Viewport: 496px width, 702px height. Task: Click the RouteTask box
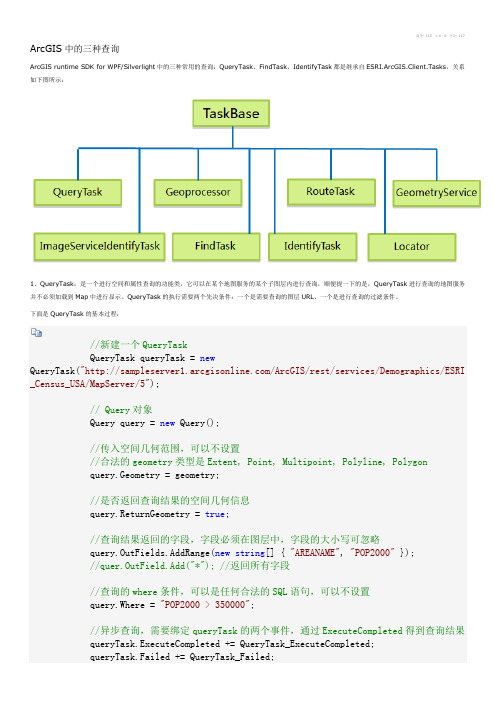[x=331, y=192]
